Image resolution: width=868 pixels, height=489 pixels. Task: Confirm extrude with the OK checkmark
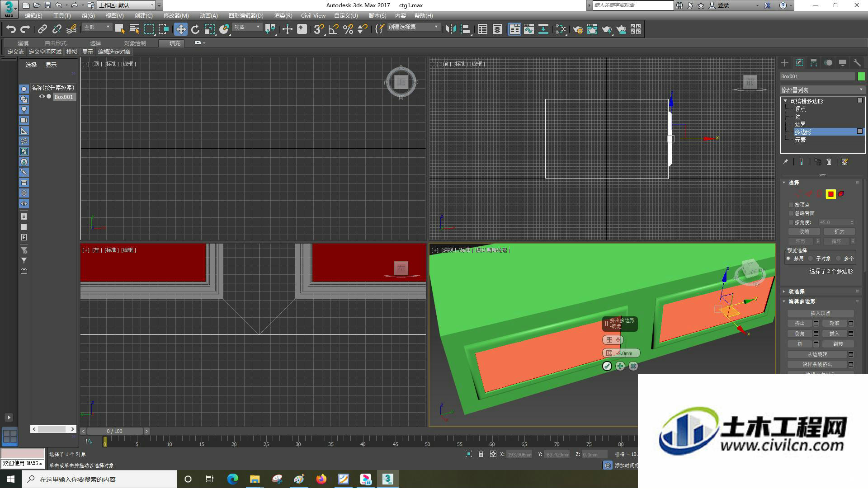pos(607,366)
